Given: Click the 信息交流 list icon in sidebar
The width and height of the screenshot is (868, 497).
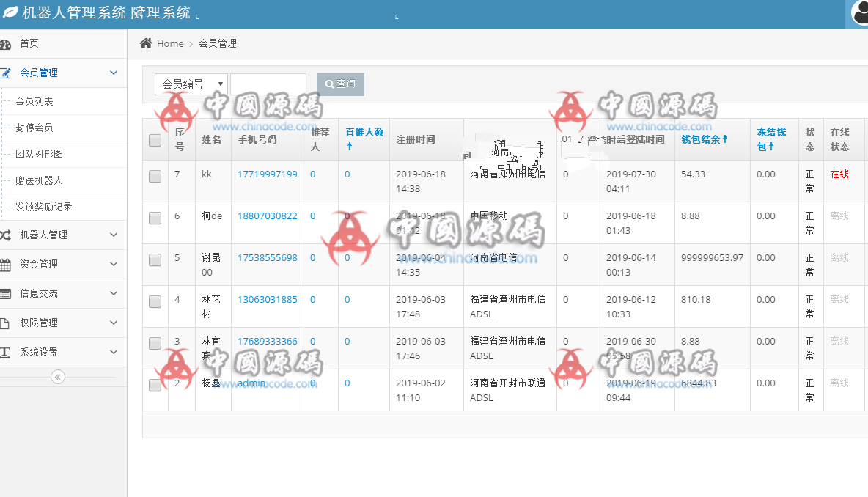Looking at the screenshot, I should (5, 293).
